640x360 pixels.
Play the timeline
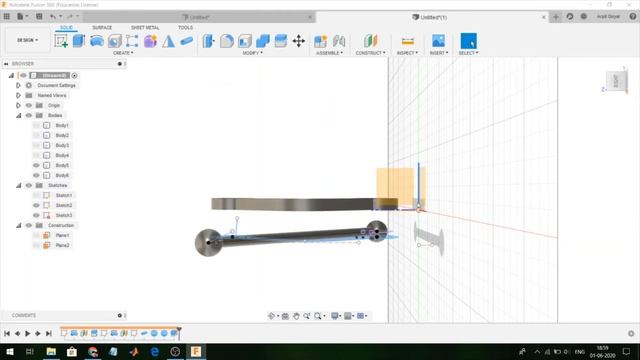pyautogui.click(x=27, y=333)
